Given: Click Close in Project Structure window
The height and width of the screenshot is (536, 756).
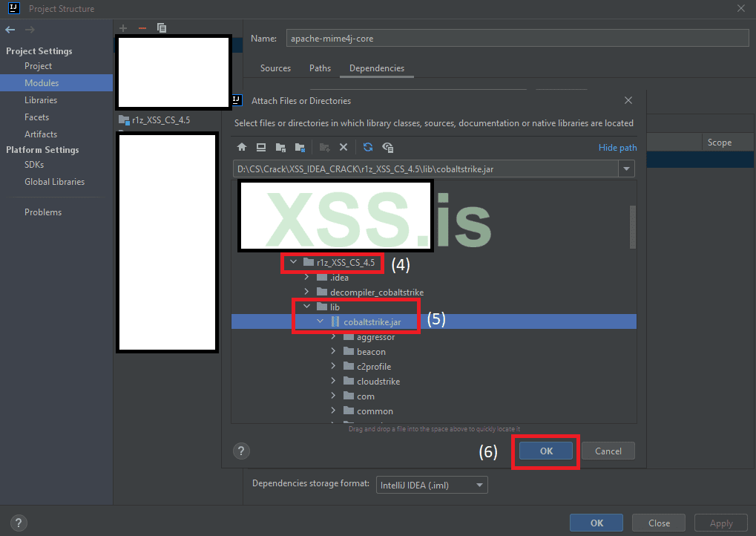Looking at the screenshot, I should pyautogui.click(x=659, y=523).
